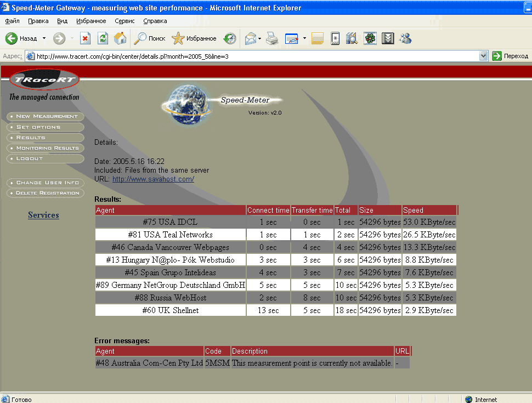Open the Избранное menu in menu bar
This screenshot has height=403, width=532.
pyautogui.click(x=91, y=21)
